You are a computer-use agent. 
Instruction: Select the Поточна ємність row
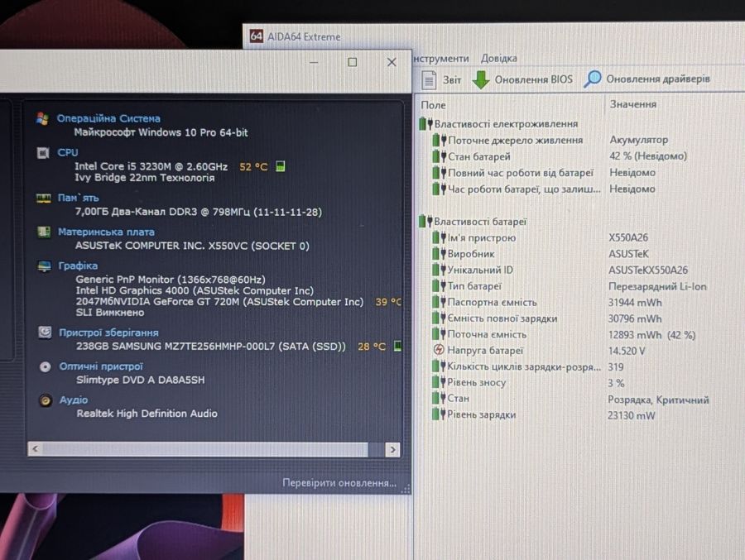[x=564, y=334]
